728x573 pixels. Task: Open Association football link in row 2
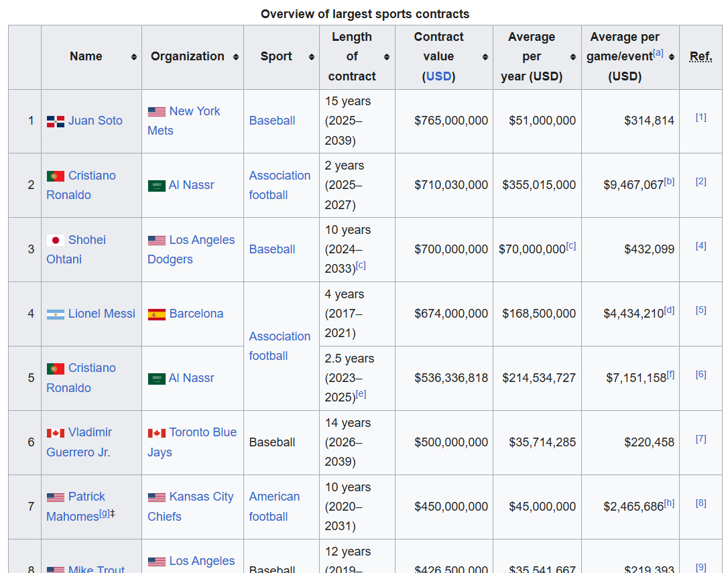(x=280, y=185)
